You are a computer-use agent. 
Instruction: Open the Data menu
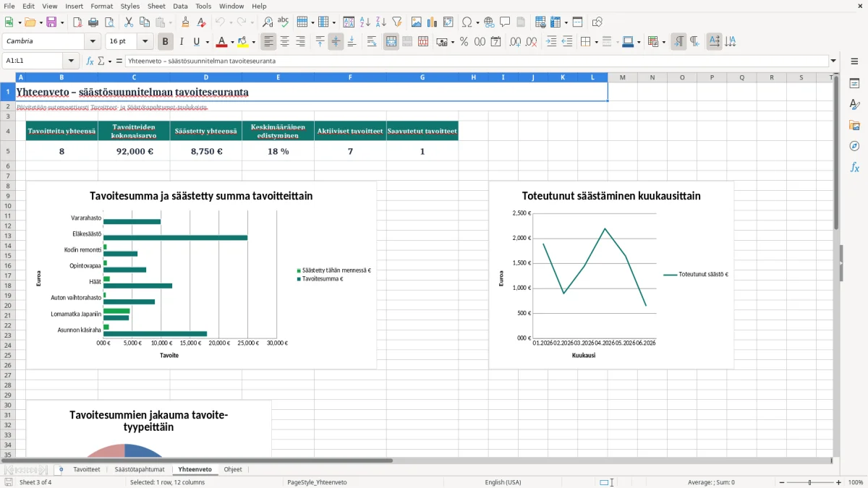180,6
